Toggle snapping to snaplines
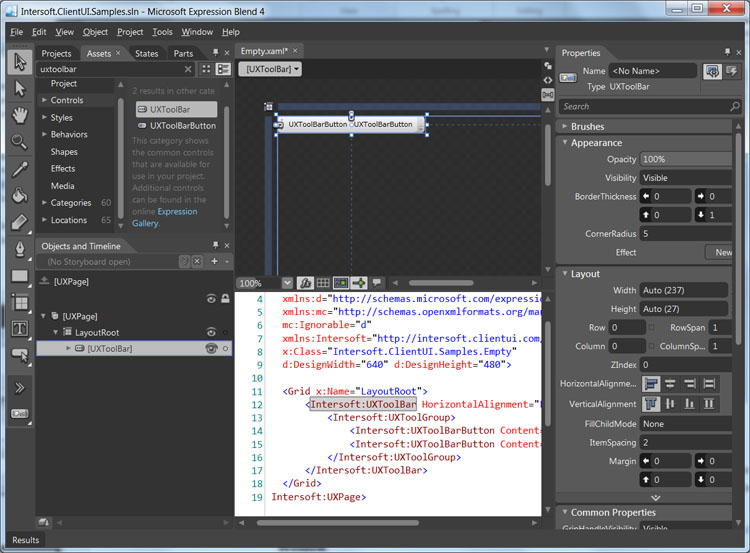This screenshot has width=750, height=553. (x=359, y=283)
